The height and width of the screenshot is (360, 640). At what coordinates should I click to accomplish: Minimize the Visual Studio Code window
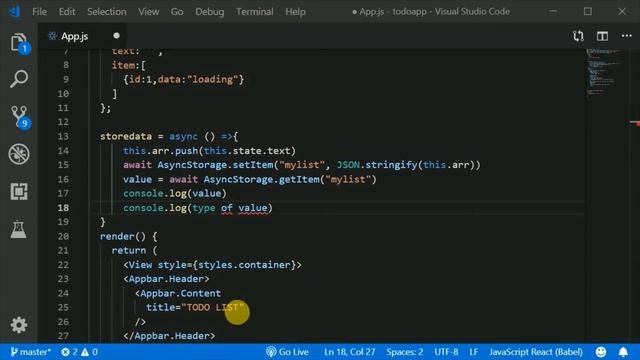[553, 11]
